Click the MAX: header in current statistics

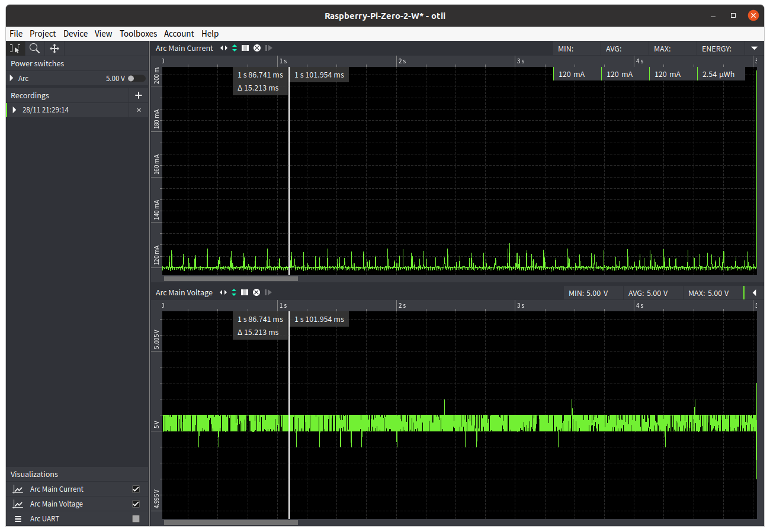pyautogui.click(x=662, y=49)
